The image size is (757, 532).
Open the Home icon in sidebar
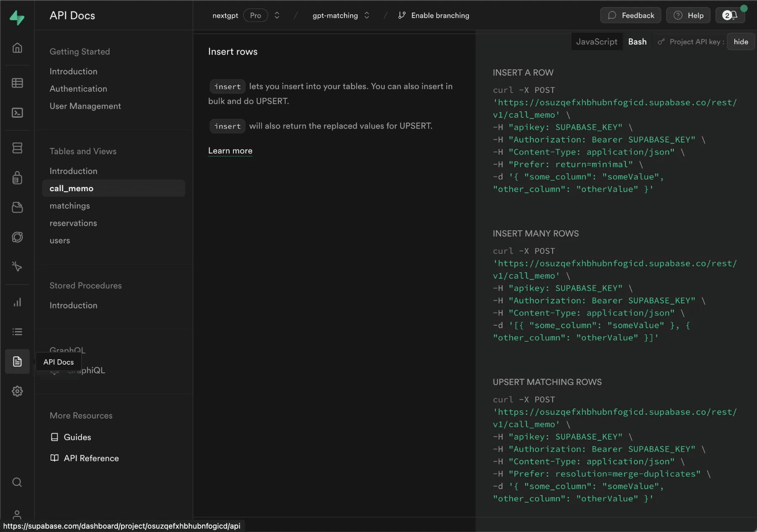click(17, 48)
